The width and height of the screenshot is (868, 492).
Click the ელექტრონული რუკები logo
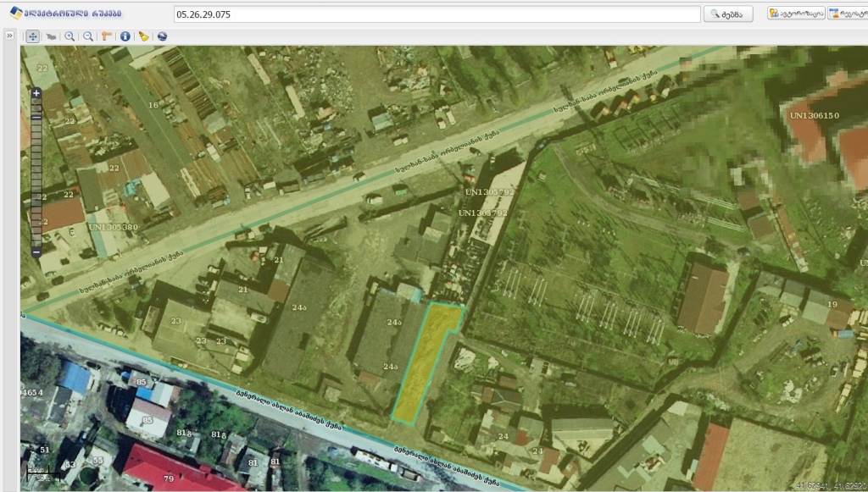coord(65,14)
